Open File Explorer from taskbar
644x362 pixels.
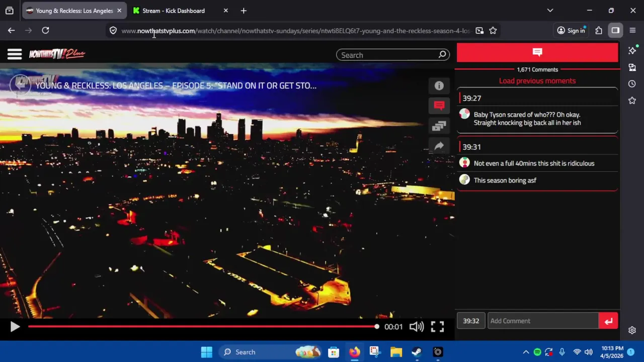pos(396,352)
